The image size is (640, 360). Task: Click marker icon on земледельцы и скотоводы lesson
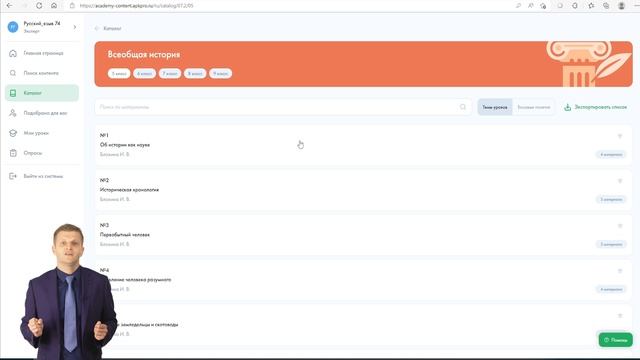[x=620, y=316]
